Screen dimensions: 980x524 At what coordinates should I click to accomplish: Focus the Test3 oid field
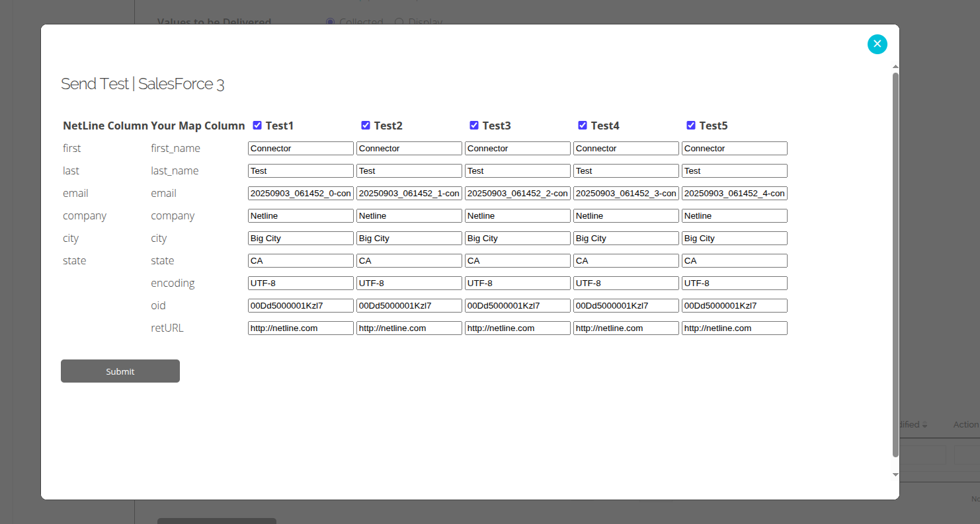[x=518, y=306]
